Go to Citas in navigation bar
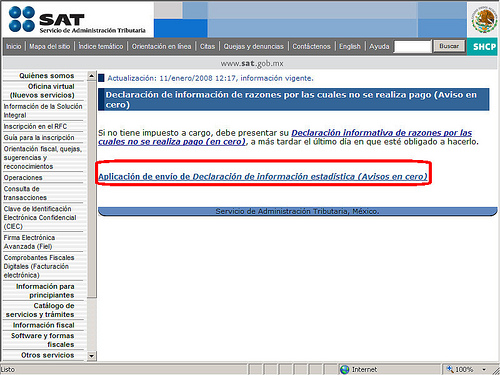Viewport: 500px width, 375px height. coord(207,46)
